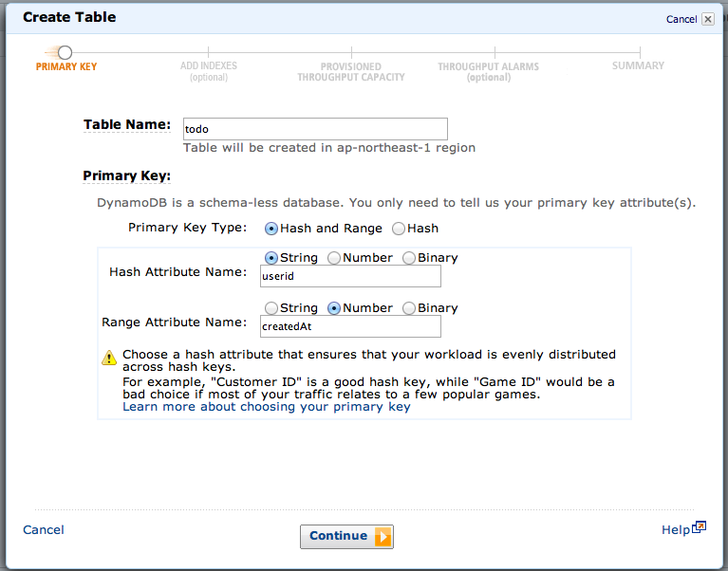Click into the Table Name field
This screenshot has width=728, height=571.
click(314, 129)
